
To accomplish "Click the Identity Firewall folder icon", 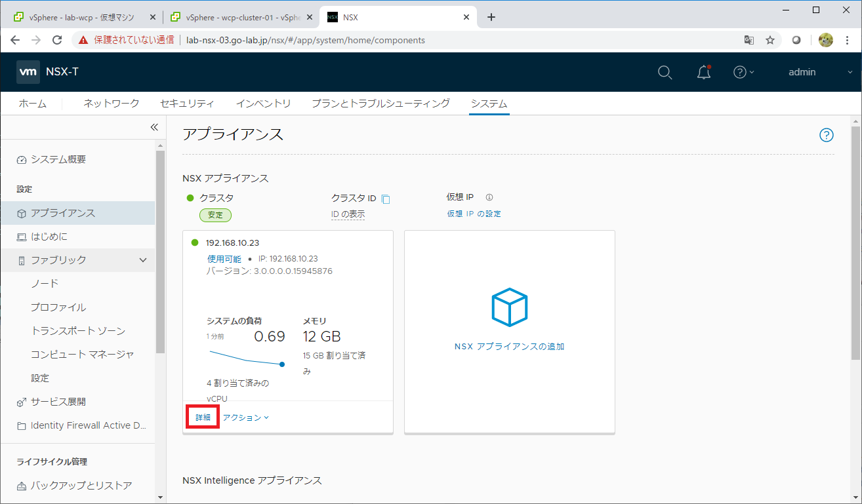I will [22, 426].
